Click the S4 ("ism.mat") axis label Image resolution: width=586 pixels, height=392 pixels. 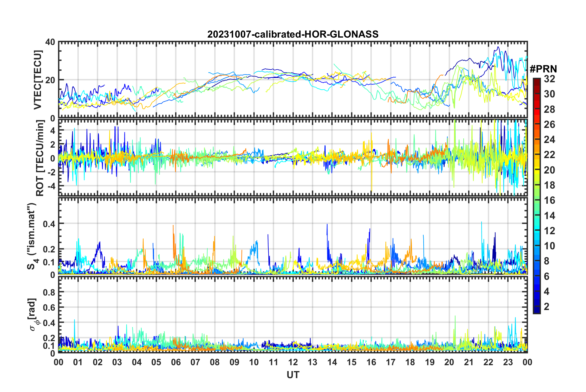[x=32, y=236]
